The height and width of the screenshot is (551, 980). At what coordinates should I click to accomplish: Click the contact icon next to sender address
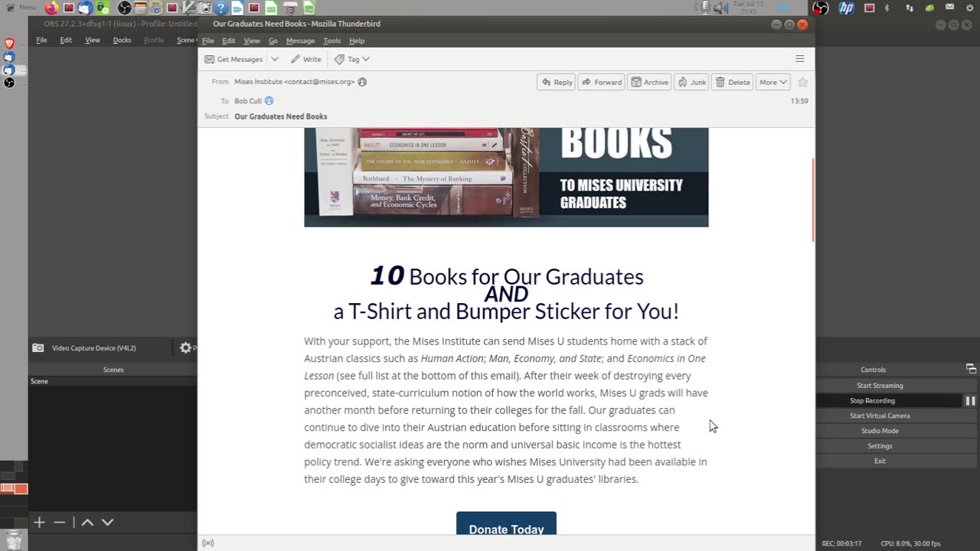click(362, 82)
